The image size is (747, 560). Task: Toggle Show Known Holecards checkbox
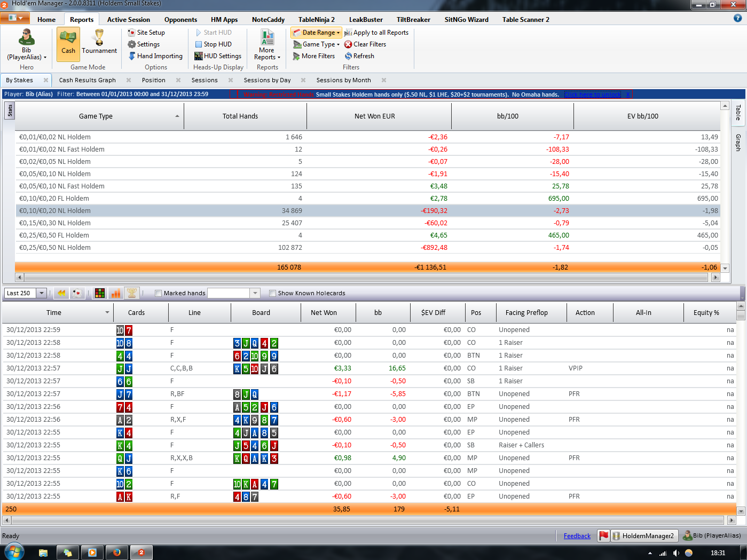pyautogui.click(x=272, y=293)
